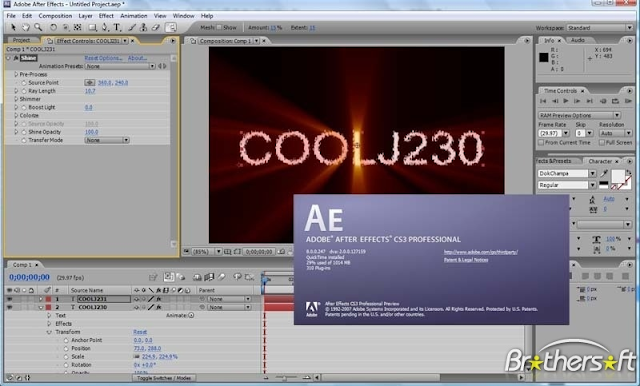
Task: Click fill color swatch in Character panel
Action: click(x=618, y=176)
